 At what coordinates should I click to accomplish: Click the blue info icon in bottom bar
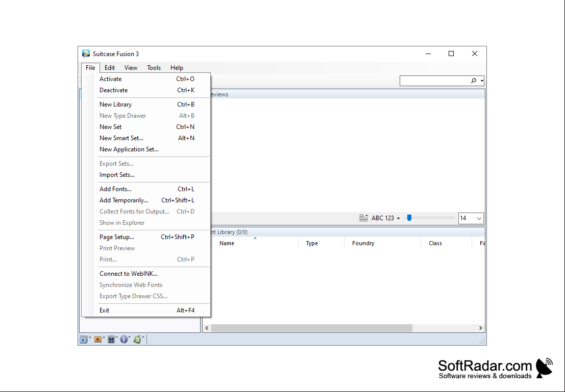pyautogui.click(x=125, y=339)
